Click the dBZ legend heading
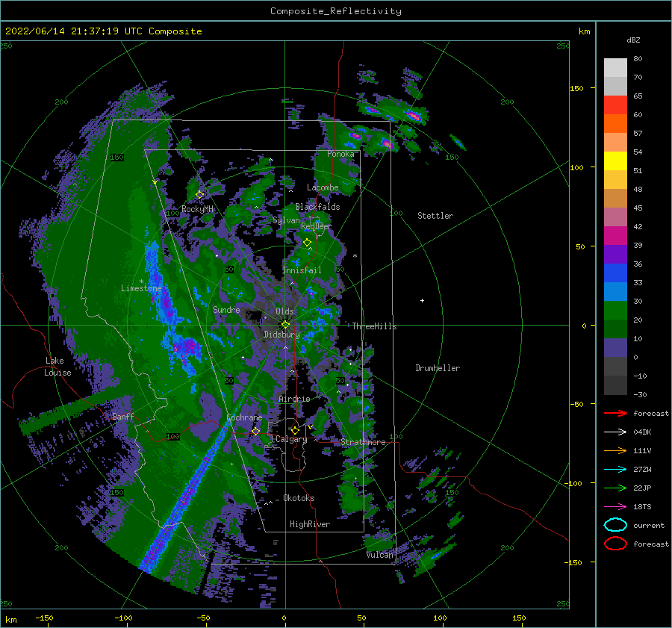This screenshot has height=628, width=672. 633,40
